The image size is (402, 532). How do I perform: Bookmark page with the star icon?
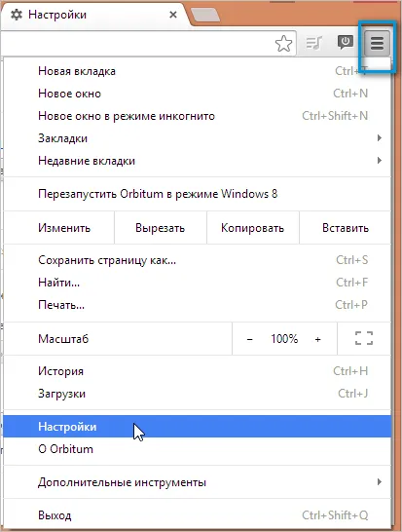283,44
